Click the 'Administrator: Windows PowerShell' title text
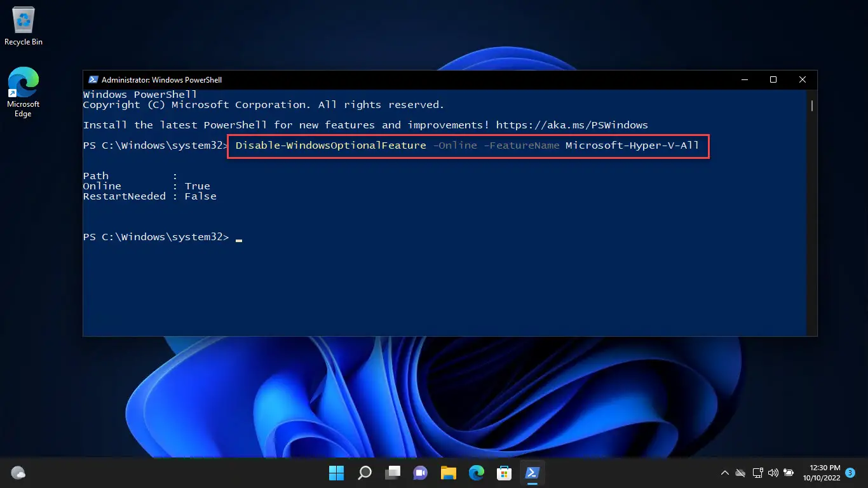 coord(161,80)
